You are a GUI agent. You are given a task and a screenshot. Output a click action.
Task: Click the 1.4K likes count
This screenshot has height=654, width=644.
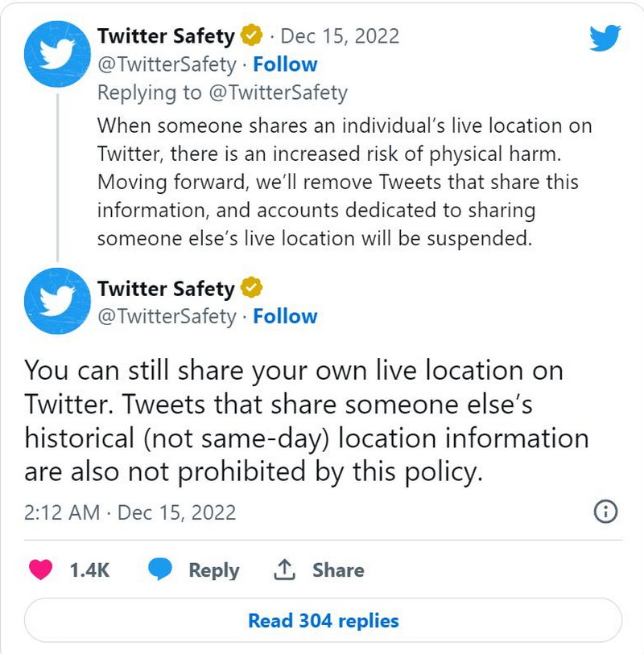coord(89,570)
